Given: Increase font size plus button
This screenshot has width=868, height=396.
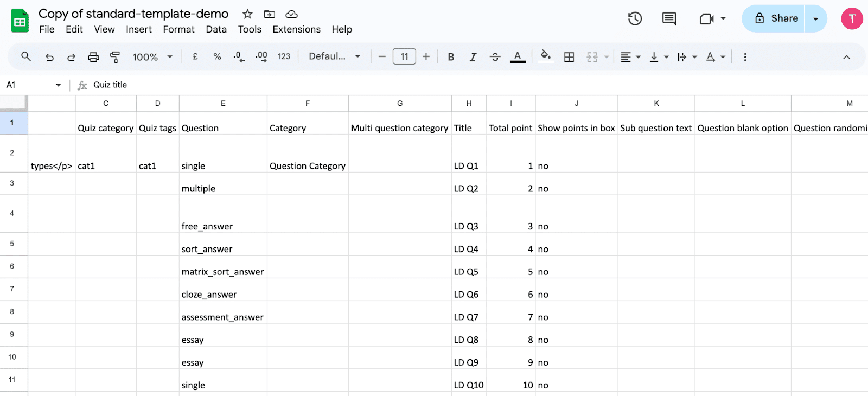Looking at the screenshot, I should pos(426,56).
